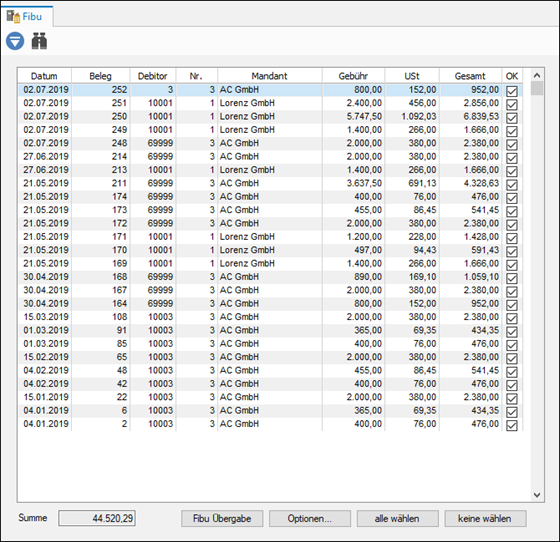
Task: Sort by the Gesamt column header
Action: [470, 76]
